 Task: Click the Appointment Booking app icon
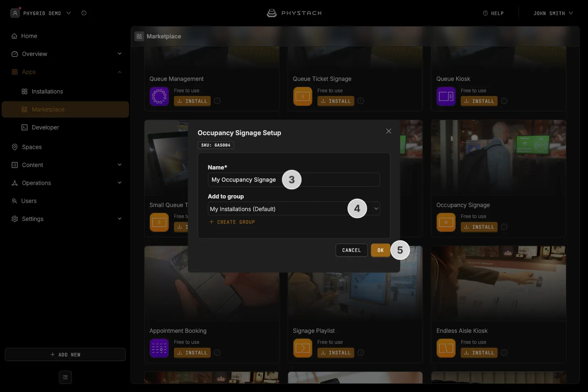click(x=159, y=348)
